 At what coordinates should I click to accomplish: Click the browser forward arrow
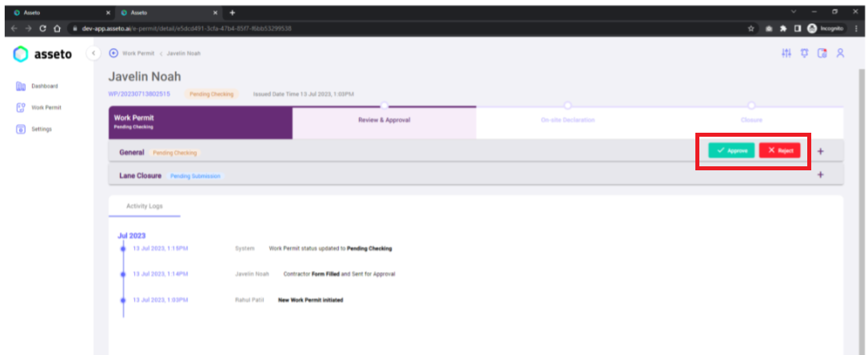28,28
